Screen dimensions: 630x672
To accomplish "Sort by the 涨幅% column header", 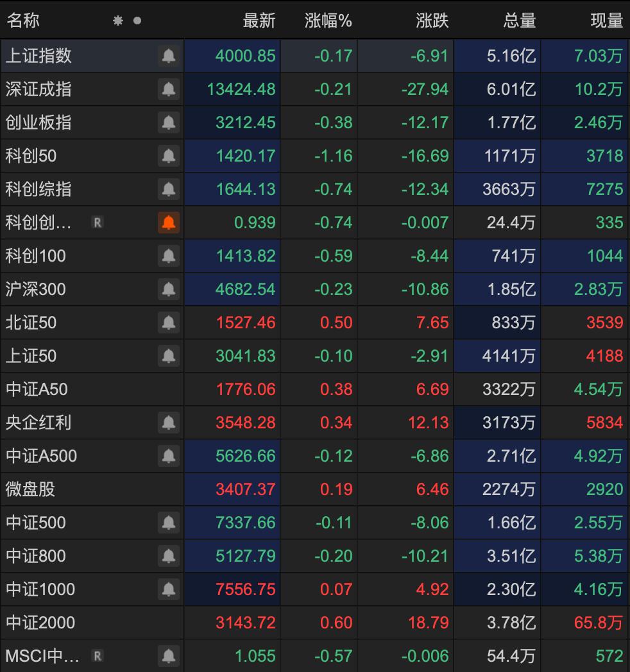I will 328,21.
